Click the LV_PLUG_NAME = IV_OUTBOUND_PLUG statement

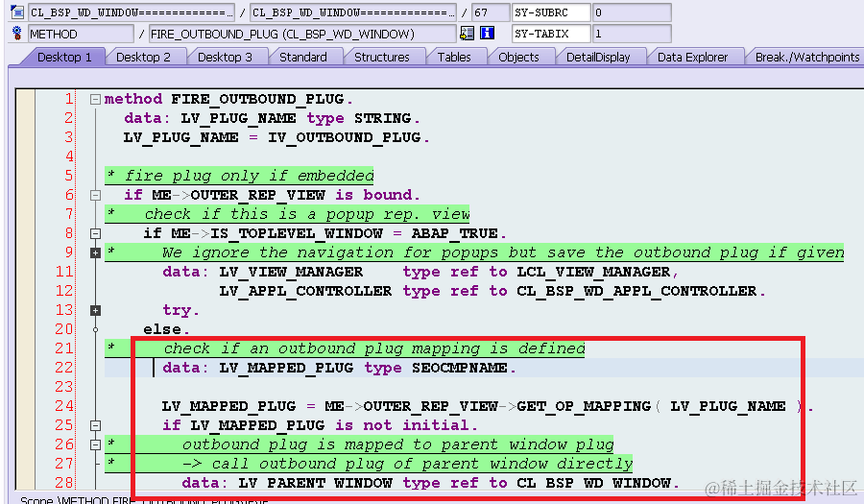(276, 137)
